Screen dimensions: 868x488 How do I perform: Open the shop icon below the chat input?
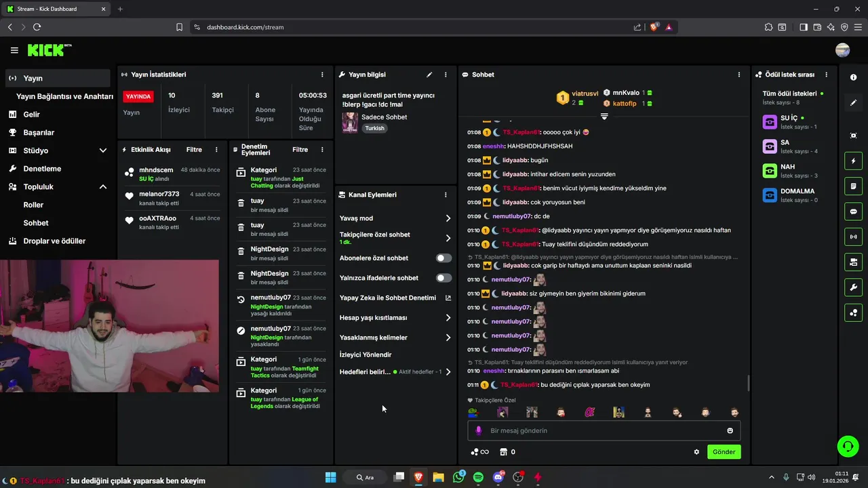(503, 452)
